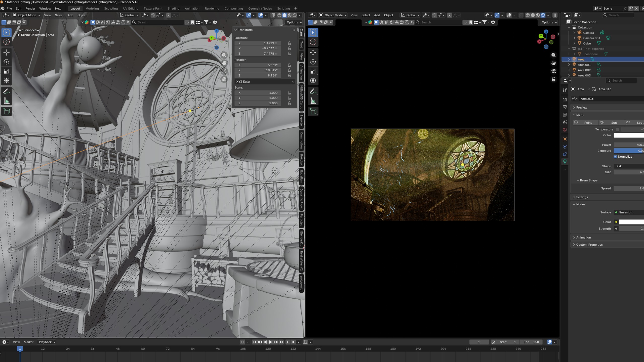Lock the Location X value
Viewport: 644px width, 362px height.
pos(289,43)
